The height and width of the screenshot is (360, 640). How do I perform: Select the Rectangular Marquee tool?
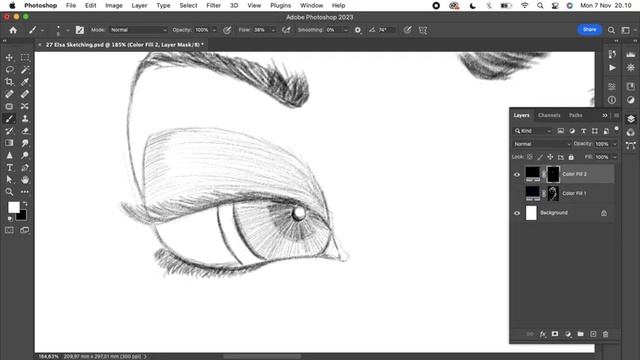coord(25,58)
